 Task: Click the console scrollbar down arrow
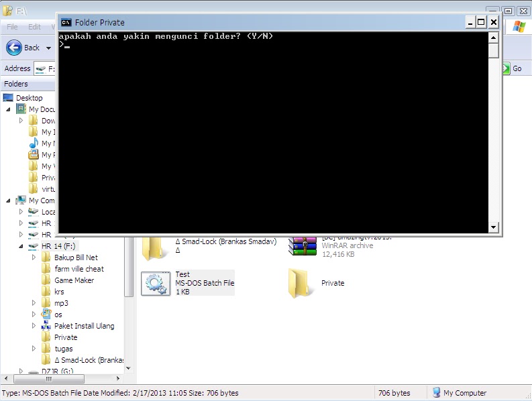[x=493, y=227]
